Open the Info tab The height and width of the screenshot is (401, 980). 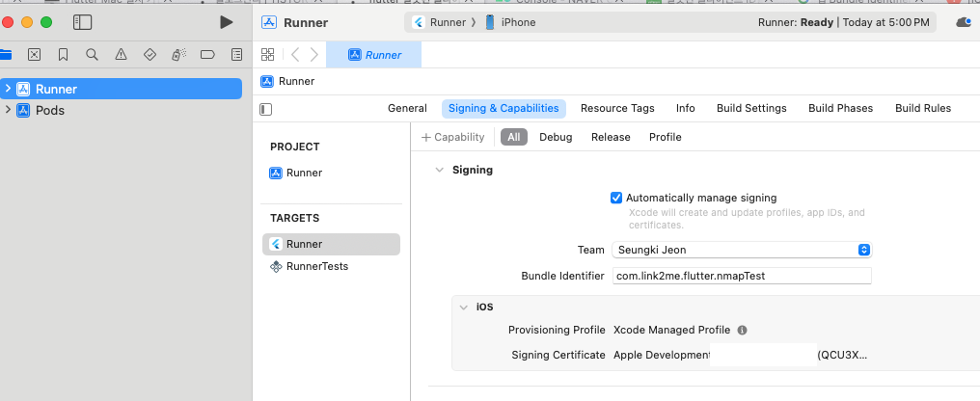point(686,108)
